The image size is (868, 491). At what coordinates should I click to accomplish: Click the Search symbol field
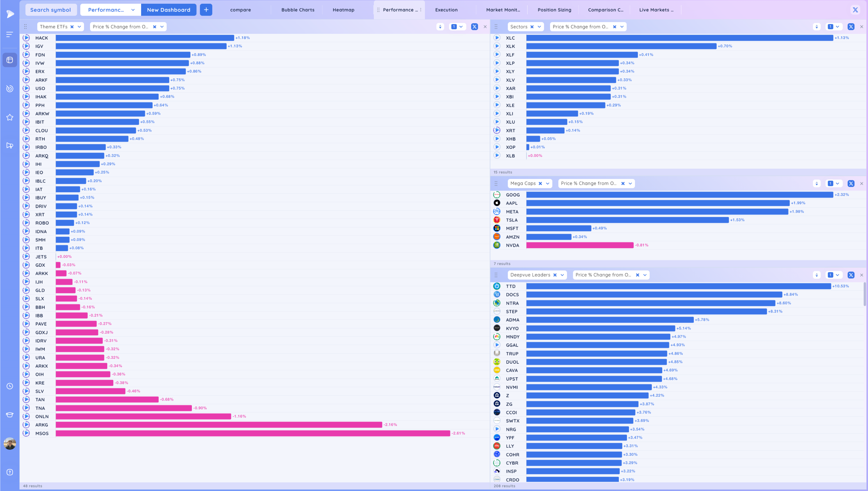pos(51,10)
